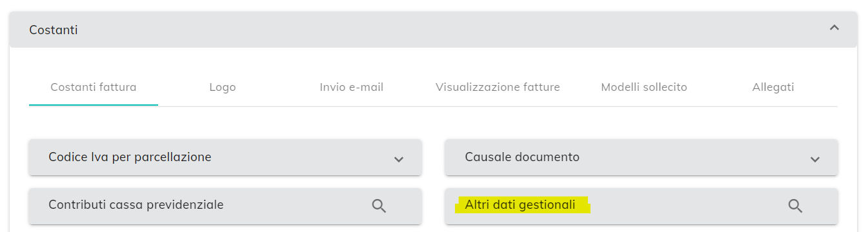Click the Altri dati gestionali field
The width and height of the screenshot is (868, 232).
[641, 206]
